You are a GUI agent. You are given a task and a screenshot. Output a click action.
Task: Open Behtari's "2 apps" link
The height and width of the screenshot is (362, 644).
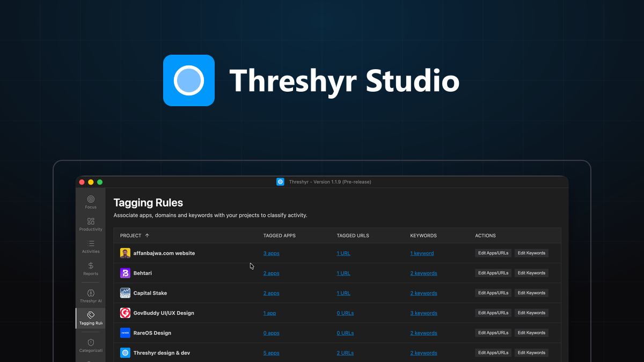click(271, 273)
